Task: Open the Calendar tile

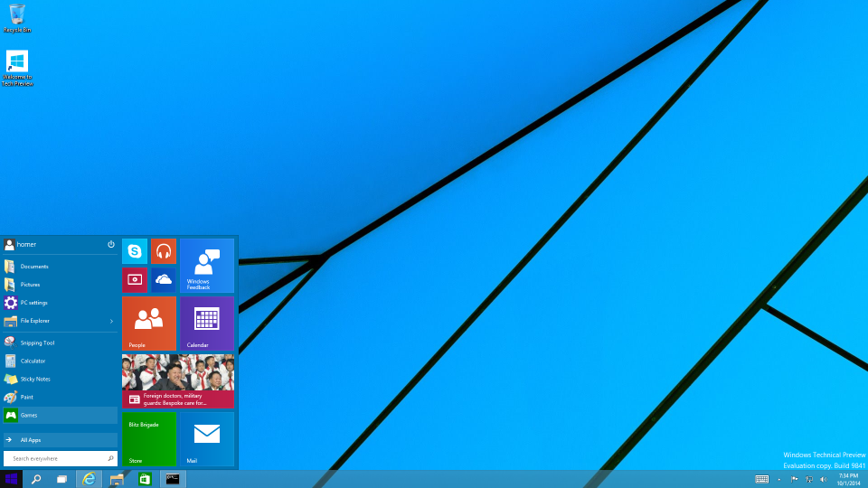Action: tap(207, 324)
